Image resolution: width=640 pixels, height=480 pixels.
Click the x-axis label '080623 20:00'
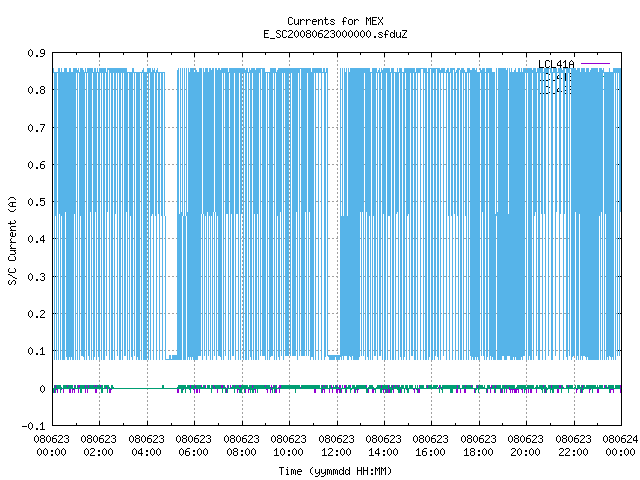click(525, 446)
